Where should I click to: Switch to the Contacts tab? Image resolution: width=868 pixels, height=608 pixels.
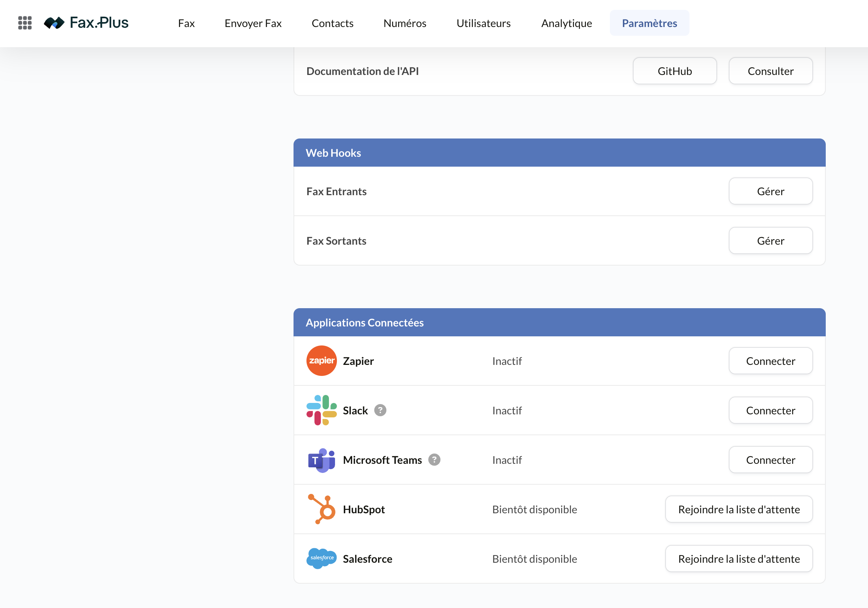tap(332, 23)
